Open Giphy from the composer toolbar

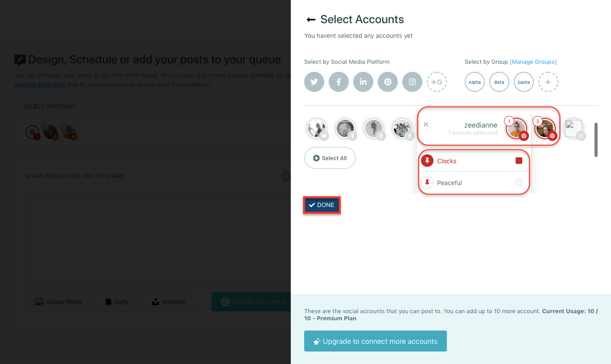pos(117,302)
